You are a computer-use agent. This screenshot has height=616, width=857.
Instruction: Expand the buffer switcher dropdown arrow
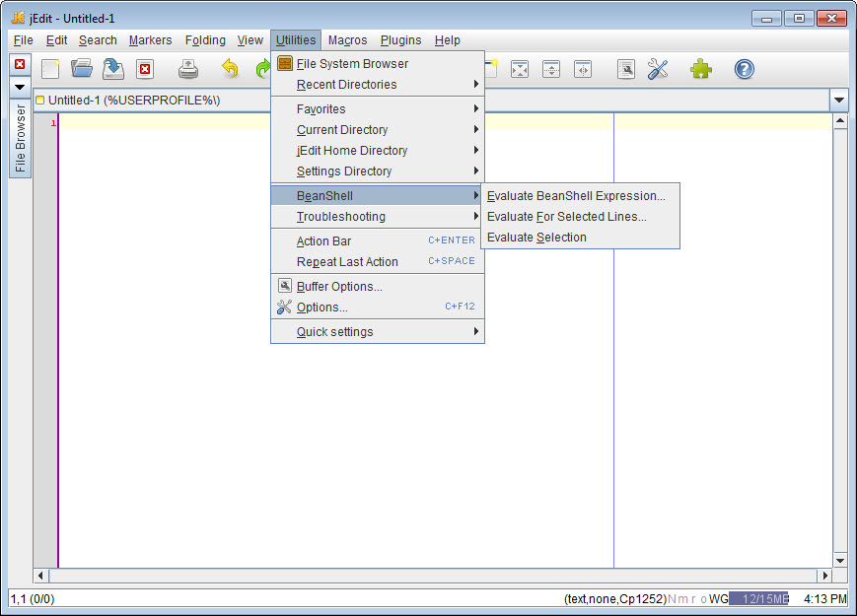click(839, 101)
